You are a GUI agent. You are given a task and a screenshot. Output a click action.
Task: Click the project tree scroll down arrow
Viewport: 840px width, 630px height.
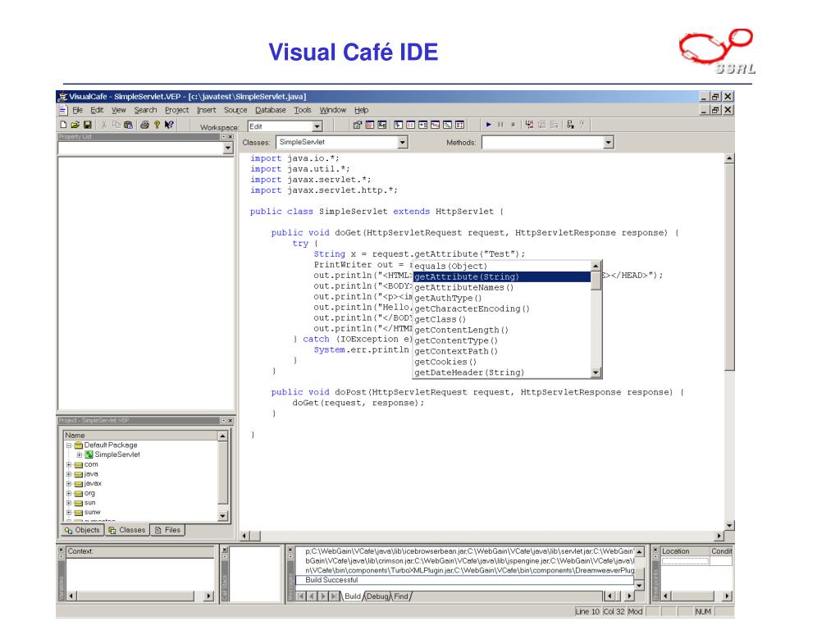click(x=223, y=516)
